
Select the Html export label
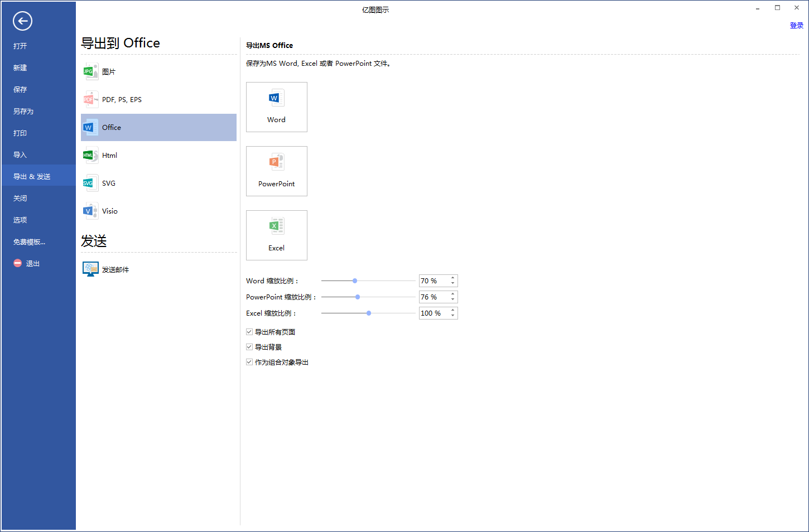[109, 156]
